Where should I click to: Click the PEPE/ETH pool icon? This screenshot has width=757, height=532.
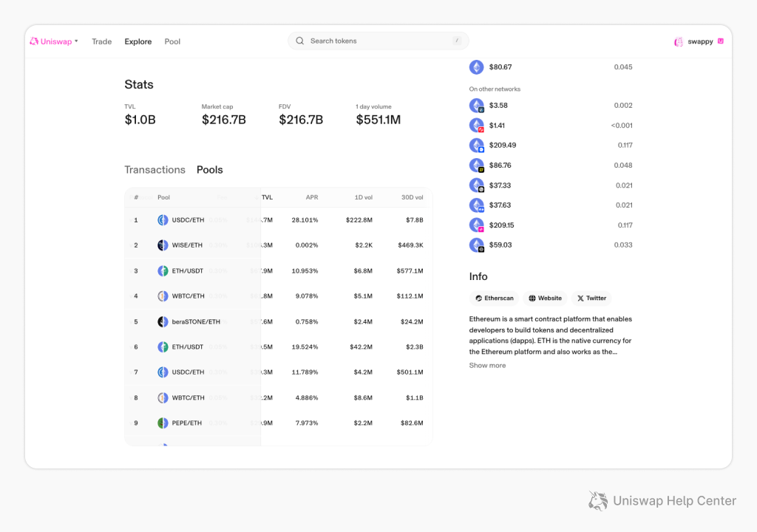coord(163,423)
